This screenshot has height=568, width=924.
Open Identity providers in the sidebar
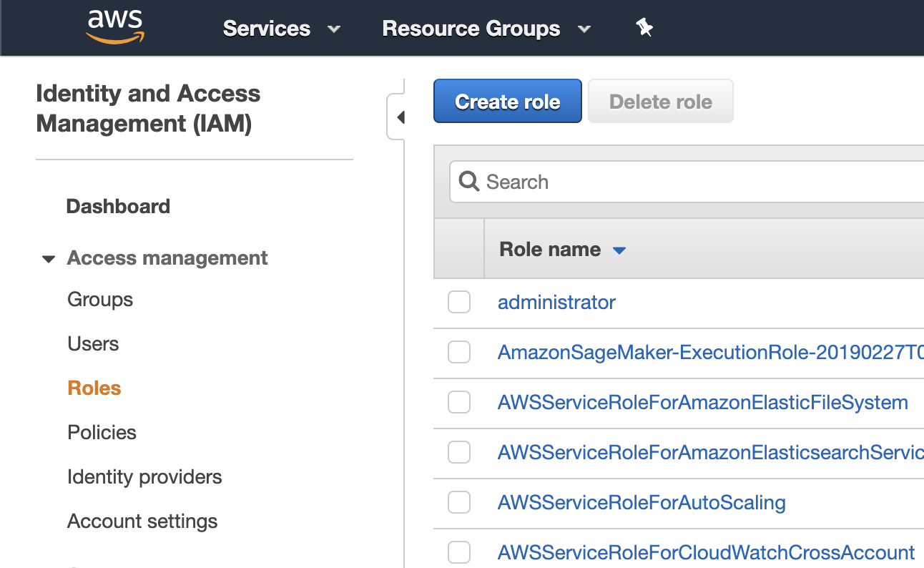pyautogui.click(x=144, y=477)
